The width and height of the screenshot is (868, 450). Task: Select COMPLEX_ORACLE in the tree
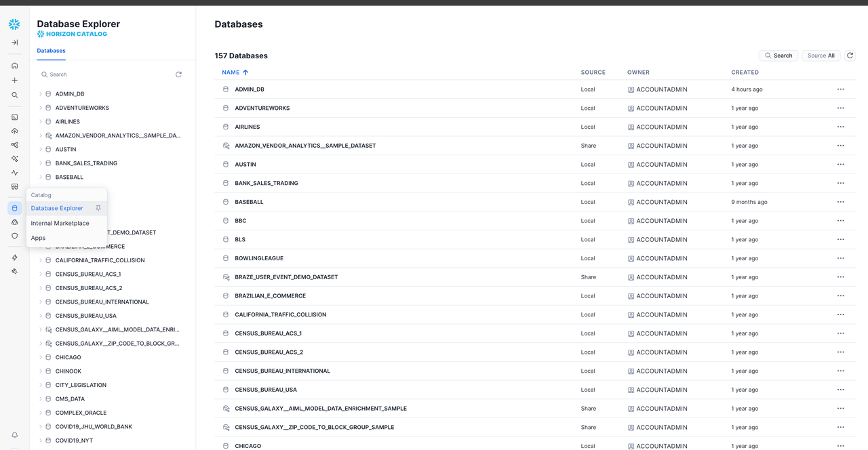tap(81, 413)
